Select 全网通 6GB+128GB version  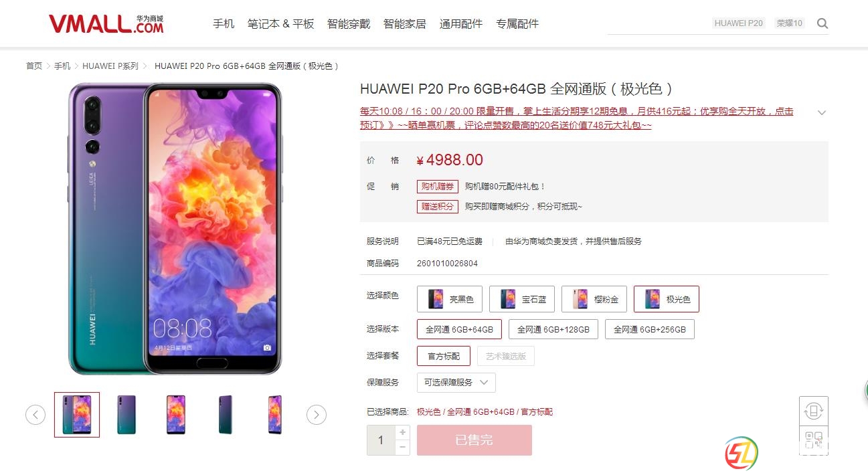tap(553, 329)
